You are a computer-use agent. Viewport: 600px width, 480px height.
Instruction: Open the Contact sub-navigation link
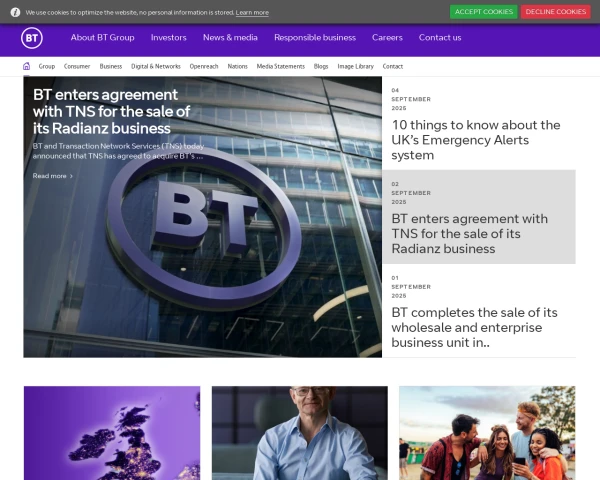tap(393, 66)
